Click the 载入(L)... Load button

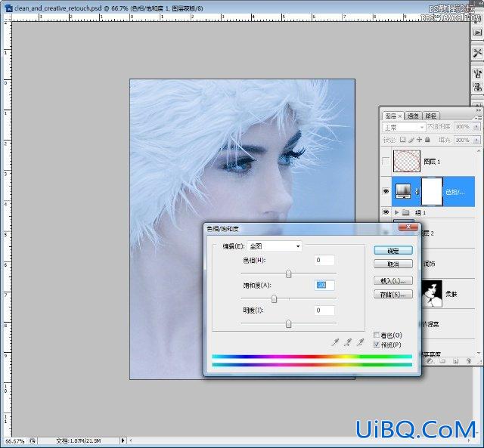393,281
